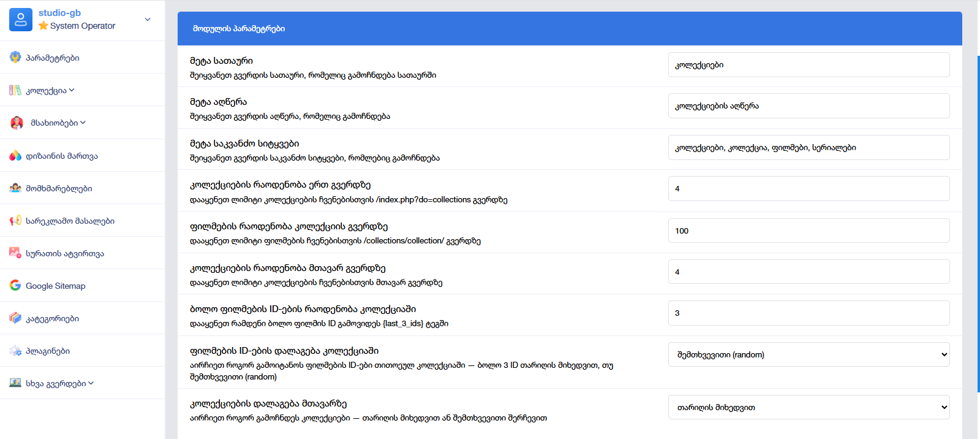
Task: Click the vertical scrollbar on the right edge
Action: point(978,224)
